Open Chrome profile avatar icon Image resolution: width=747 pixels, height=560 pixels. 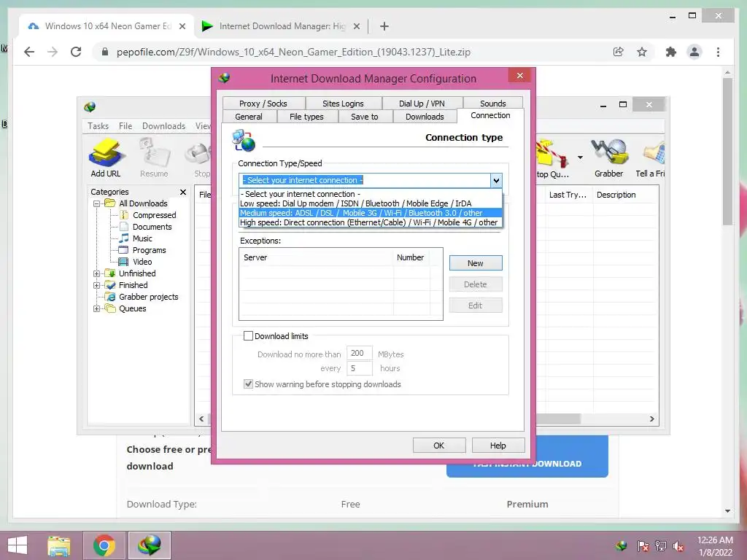694,52
